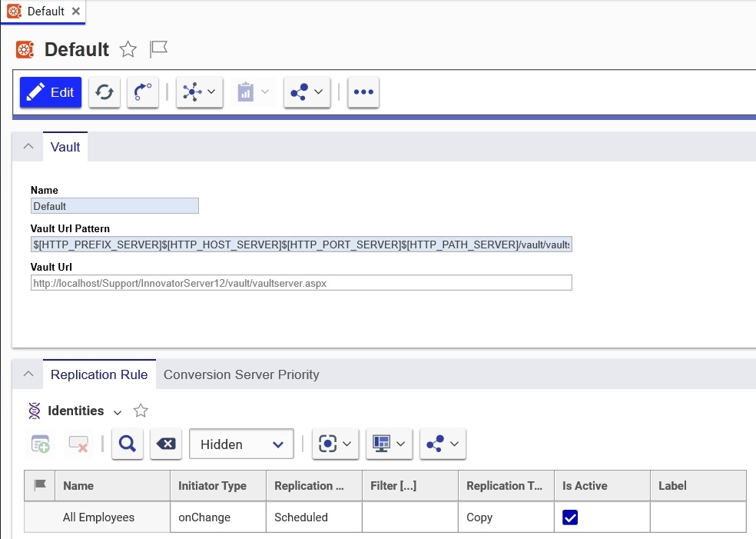Viewport: 756px width, 539px height.
Task: Toggle the Is Active checkbox for All Employees
Action: (x=570, y=517)
